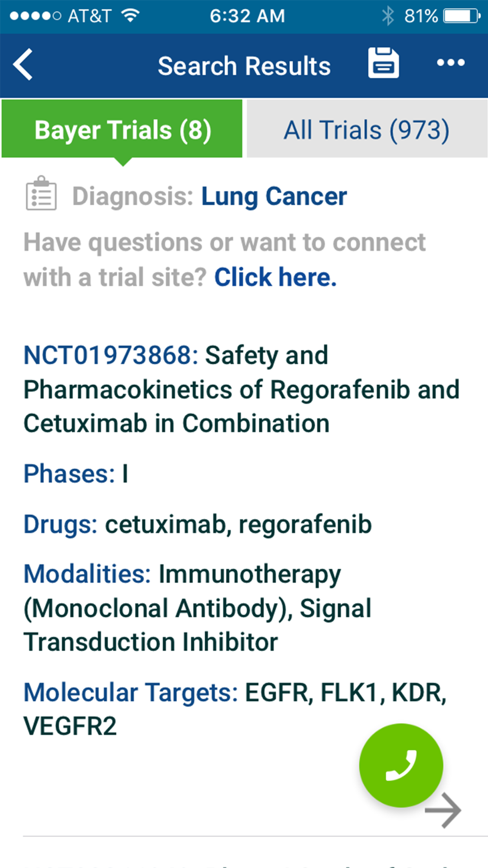Save search via floppy disk icon
Screen dimensions: 488x868
[383, 63]
